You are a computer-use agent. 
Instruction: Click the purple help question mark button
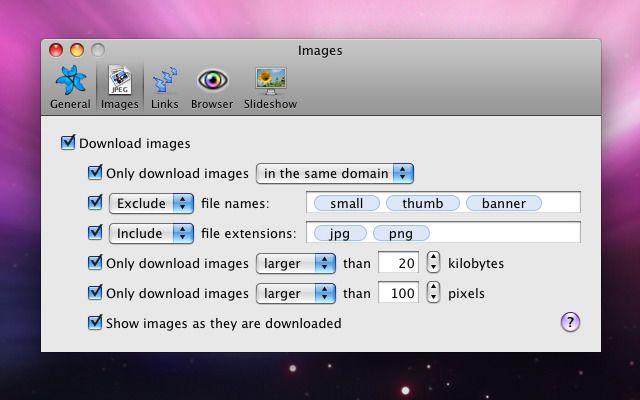(x=571, y=322)
